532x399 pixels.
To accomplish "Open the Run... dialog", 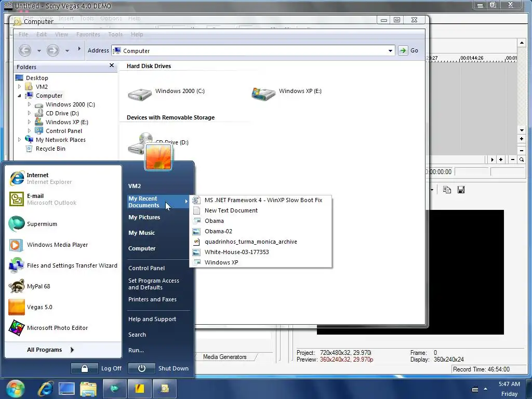I will click(136, 350).
